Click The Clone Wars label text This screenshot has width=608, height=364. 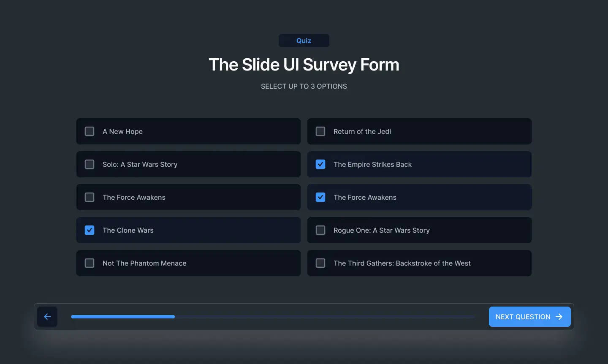[128, 230]
